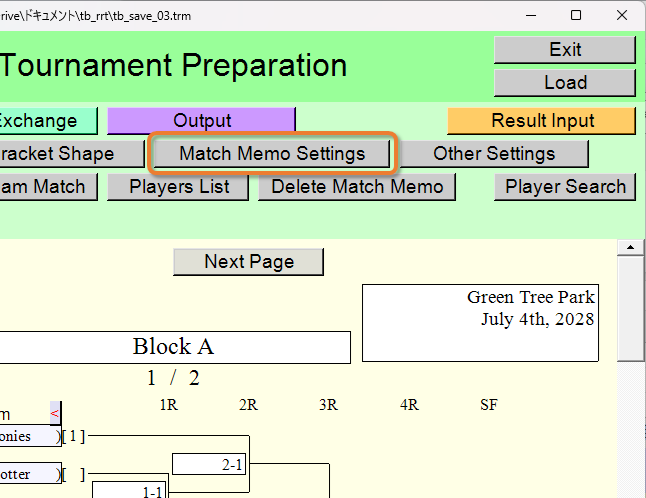The image size is (646, 498).
Task: Select the 1-1 score box
Action: click(129, 490)
